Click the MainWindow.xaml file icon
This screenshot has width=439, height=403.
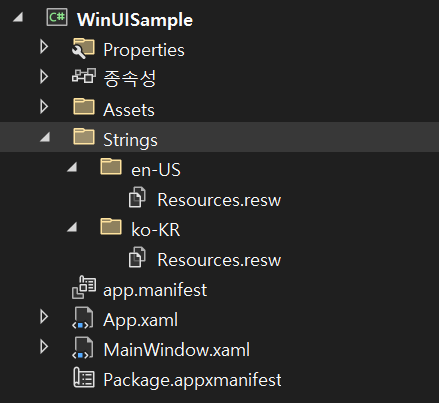tap(83, 348)
